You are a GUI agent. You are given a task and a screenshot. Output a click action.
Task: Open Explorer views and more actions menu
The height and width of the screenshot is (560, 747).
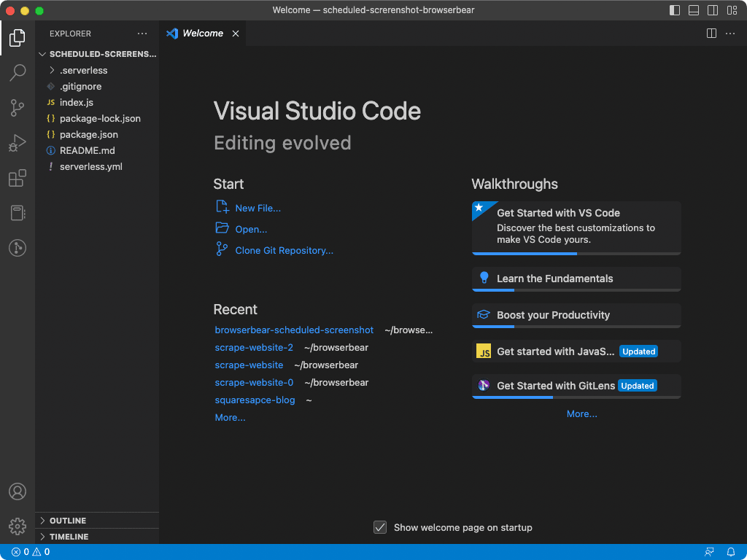click(142, 34)
